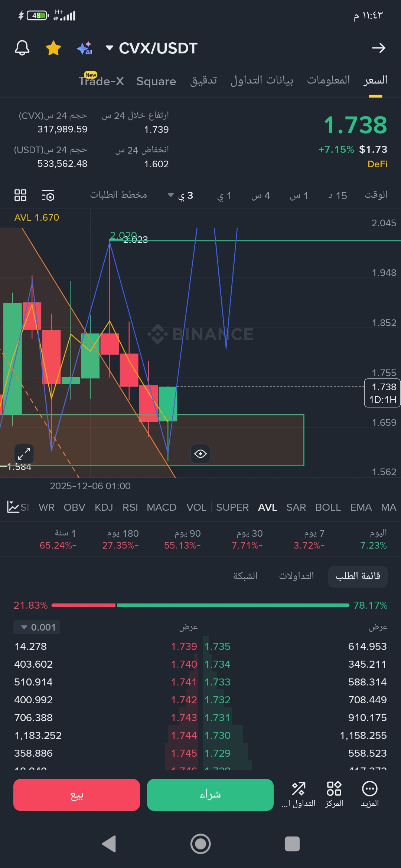The image size is (401, 868).
Task: Switch to the تدقيق tab
Action: tap(203, 80)
